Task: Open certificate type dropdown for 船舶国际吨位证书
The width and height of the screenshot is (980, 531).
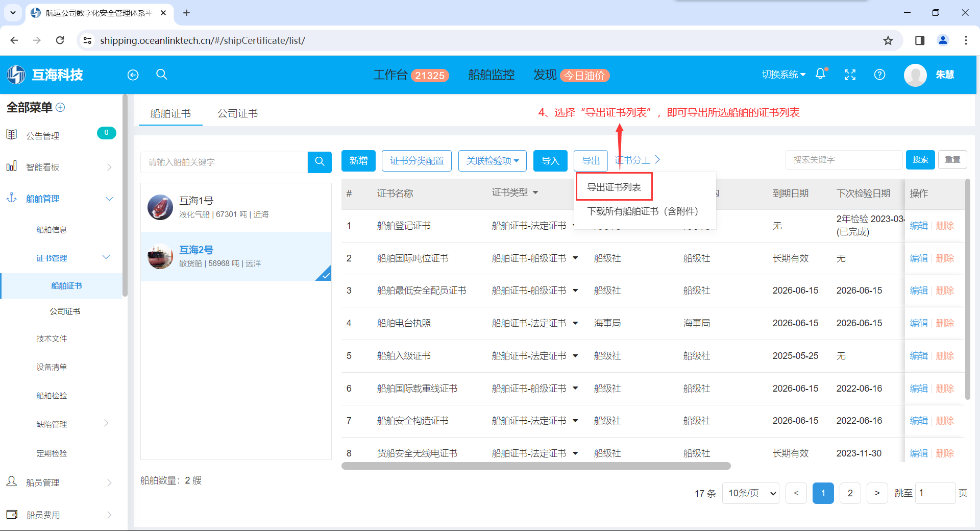Action: pos(575,258)
